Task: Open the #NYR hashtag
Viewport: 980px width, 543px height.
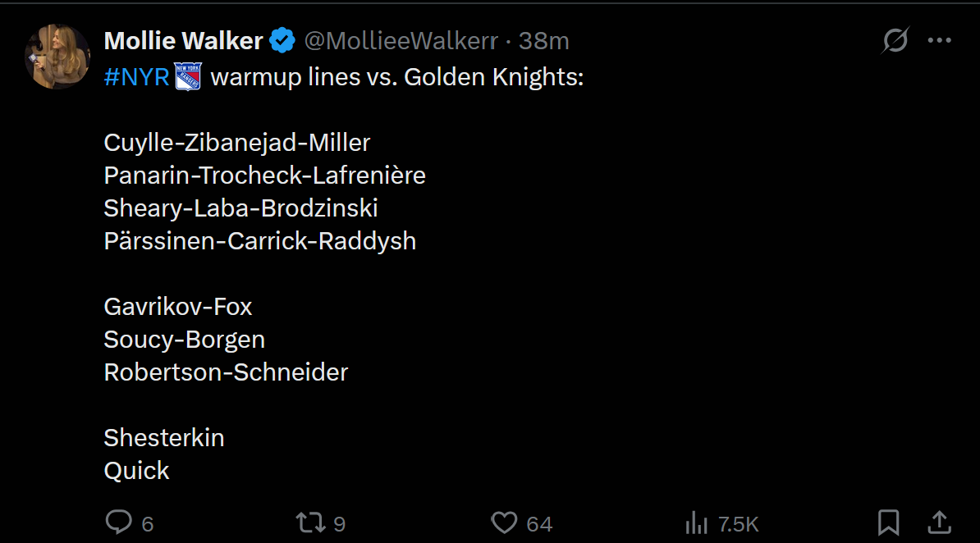Action: tap(136, 78)
